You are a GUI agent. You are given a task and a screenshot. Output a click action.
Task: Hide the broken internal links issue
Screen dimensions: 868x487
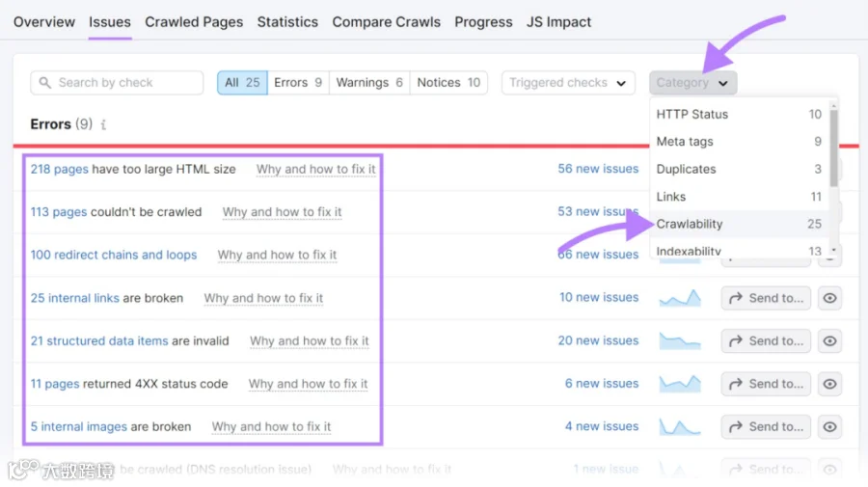(829, 298)
